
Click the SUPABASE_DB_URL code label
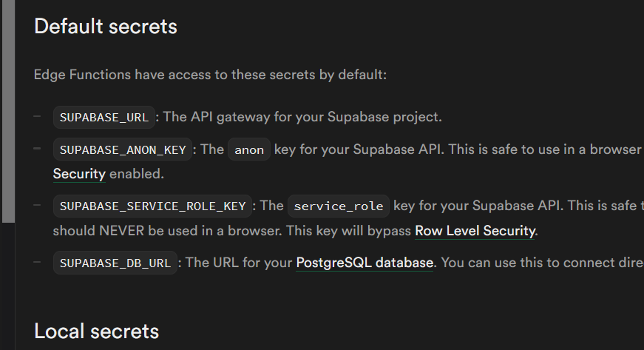115,263
